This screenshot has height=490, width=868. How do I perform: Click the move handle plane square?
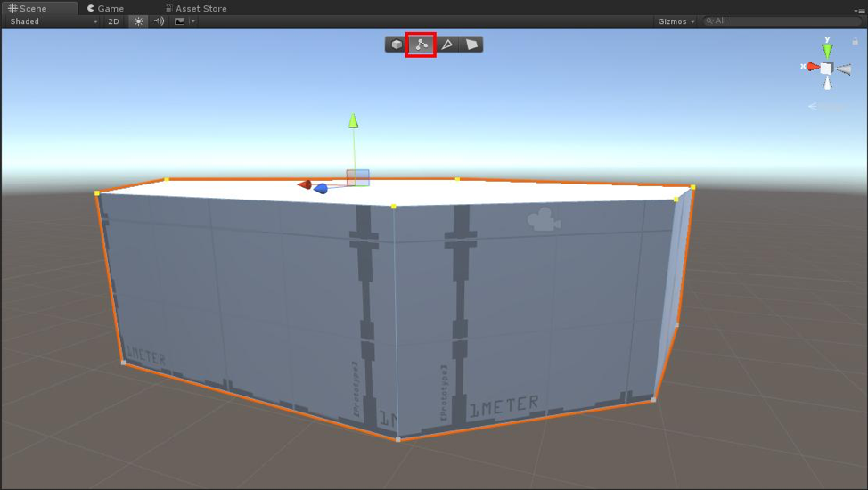tap(357, 177)
